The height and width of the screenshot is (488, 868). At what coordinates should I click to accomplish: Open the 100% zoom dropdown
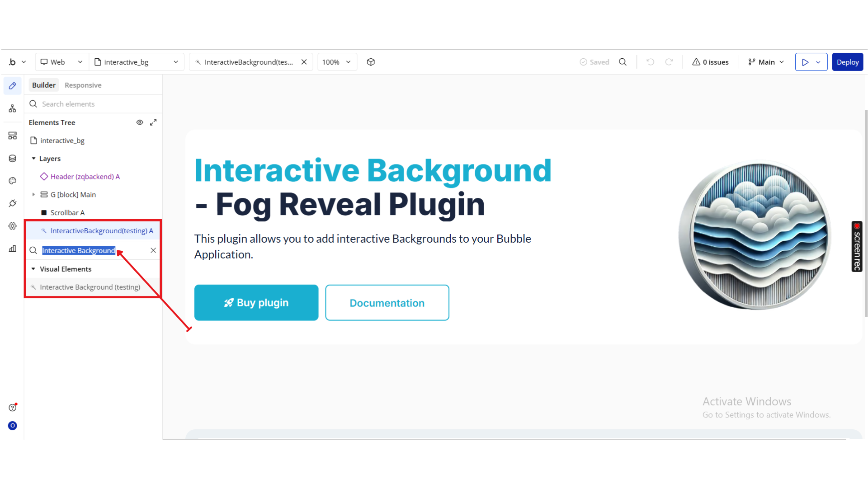(x=337, y=62)
